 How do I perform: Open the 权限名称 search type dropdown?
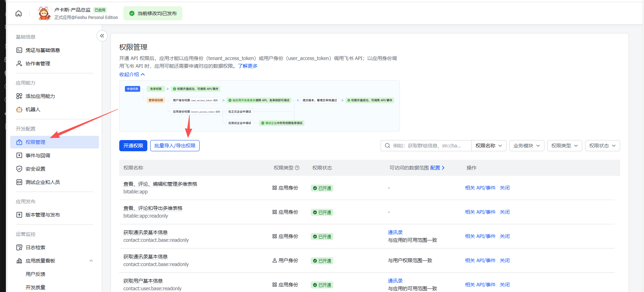pyautogui.click(x=489, y=146)
